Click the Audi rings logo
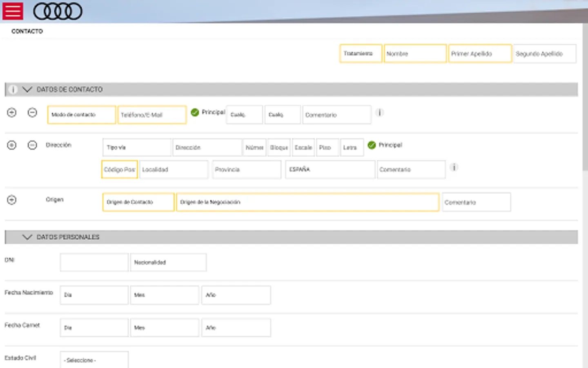Image resolution: width=588 pixels, height=368 pixels. coord(58,11)
